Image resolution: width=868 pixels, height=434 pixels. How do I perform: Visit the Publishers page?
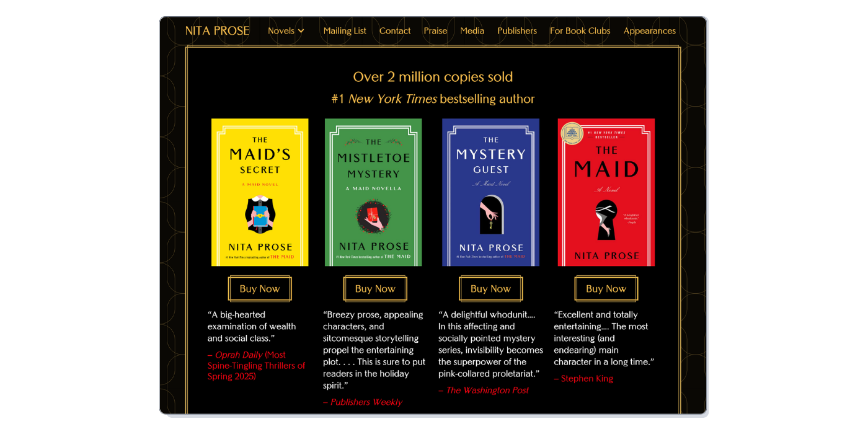click(x=517, y=31)
